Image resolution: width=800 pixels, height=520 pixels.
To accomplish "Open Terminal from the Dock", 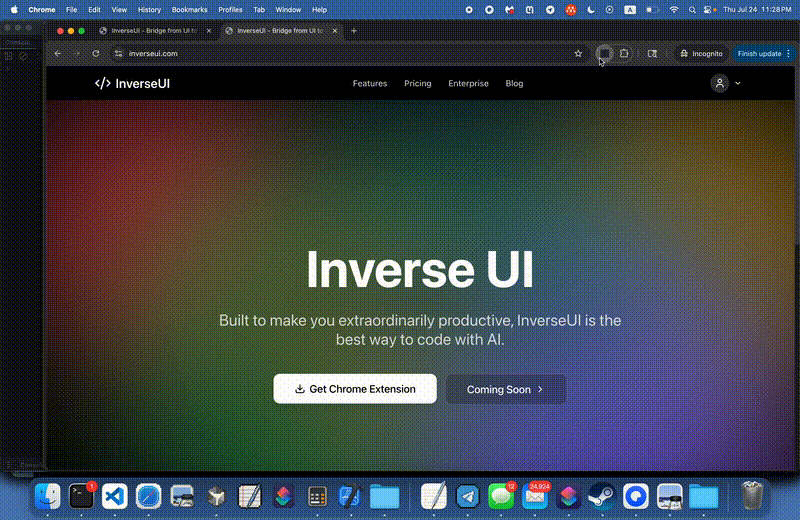I will point(81,496).
